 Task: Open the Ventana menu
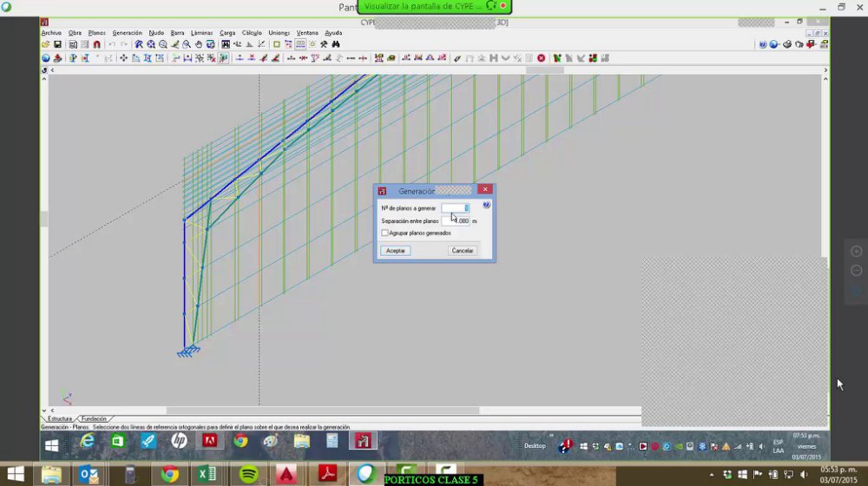tap(307, 33)
